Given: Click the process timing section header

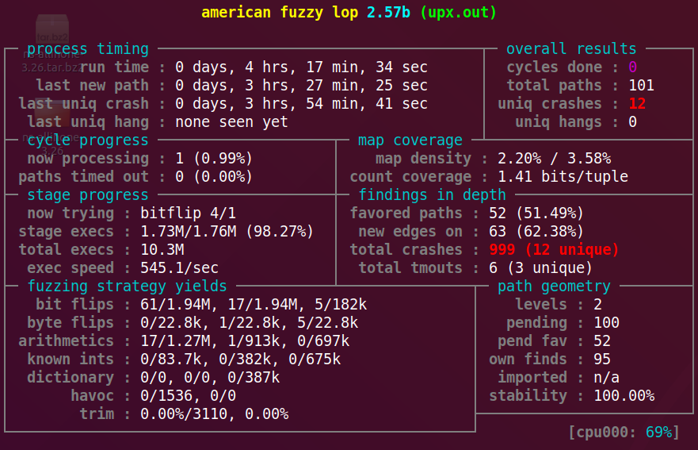Looking at the screenshot, I should [x=87, y=49].
